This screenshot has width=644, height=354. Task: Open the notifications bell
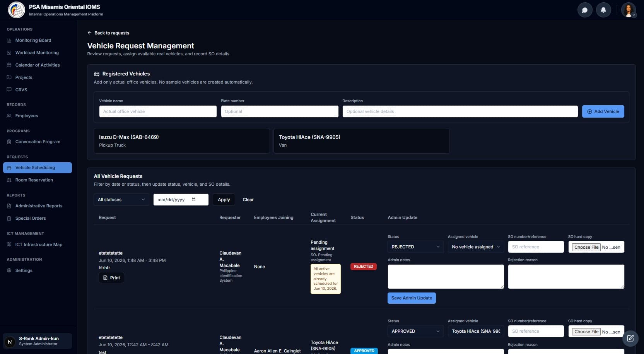pyautogui.click(x=603, y=10)
